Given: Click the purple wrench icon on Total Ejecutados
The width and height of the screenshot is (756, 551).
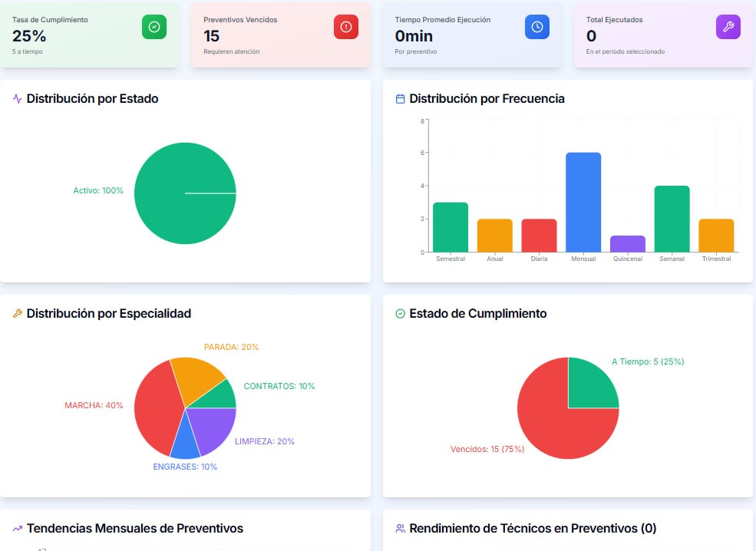Looking at the screenshot, I should coord(728,27).
